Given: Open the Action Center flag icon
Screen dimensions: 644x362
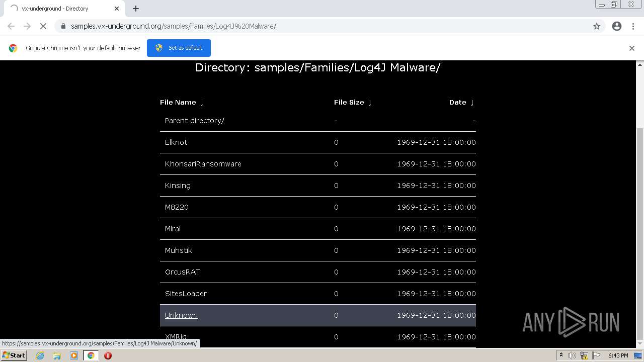Looking at the screenshot, I should click(x=596, y=355).
